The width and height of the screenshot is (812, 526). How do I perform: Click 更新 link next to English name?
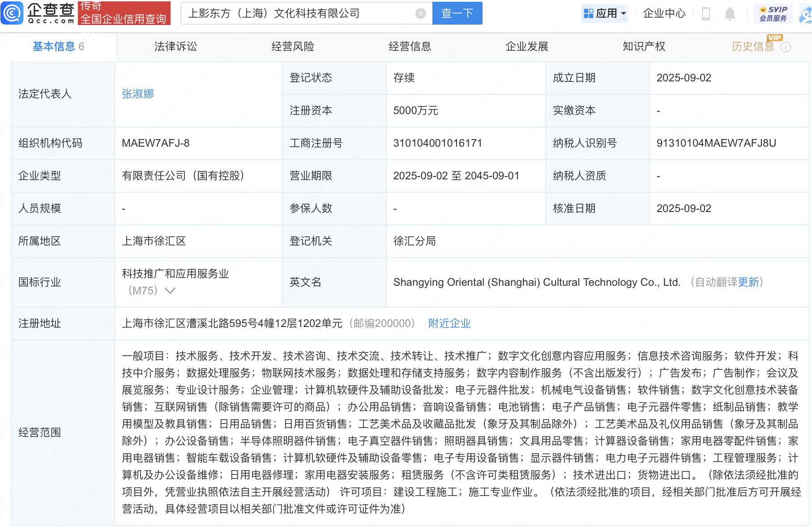pos(748,282)
